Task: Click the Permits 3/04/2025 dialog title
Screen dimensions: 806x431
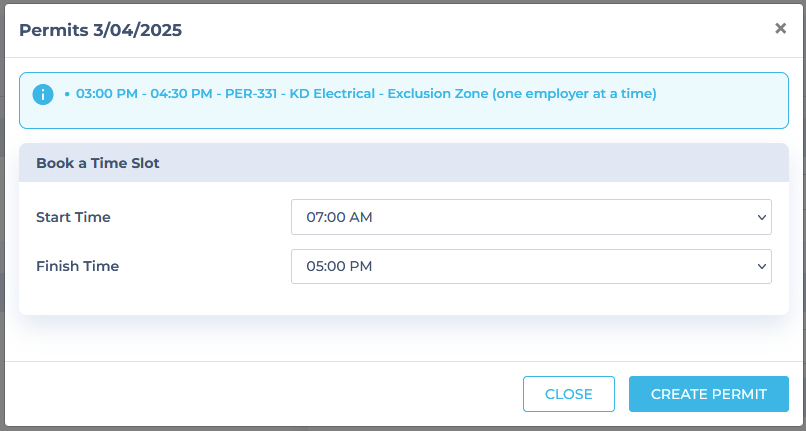Action: (x=100, y=30)
